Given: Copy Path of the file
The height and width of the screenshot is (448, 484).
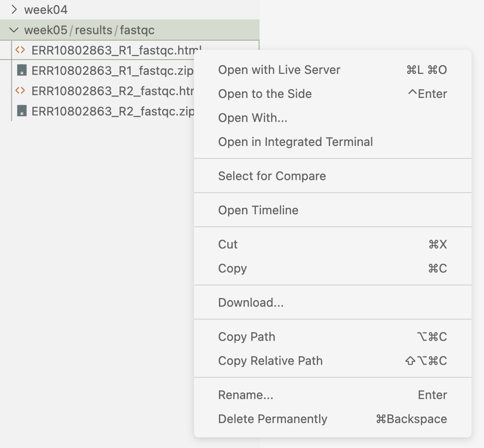Looking at the screenshot, I should [247, 337].
